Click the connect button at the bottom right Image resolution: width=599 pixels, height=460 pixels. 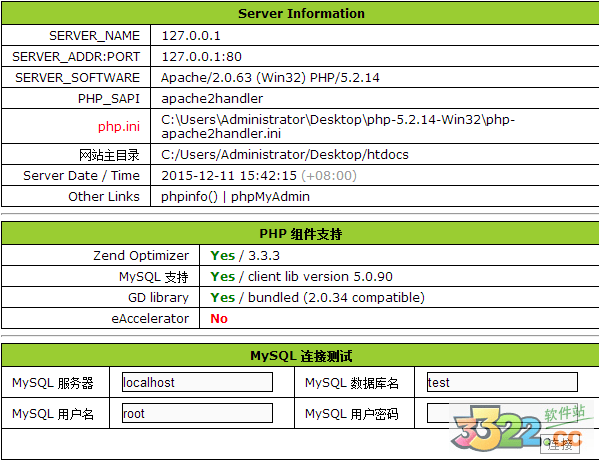[x=560, y=444]
